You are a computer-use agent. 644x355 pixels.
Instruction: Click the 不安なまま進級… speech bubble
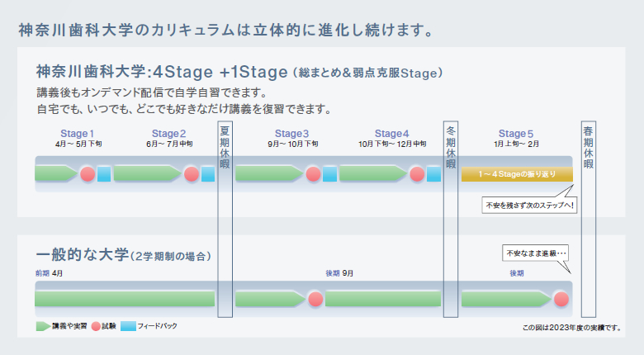coord(536,253)
